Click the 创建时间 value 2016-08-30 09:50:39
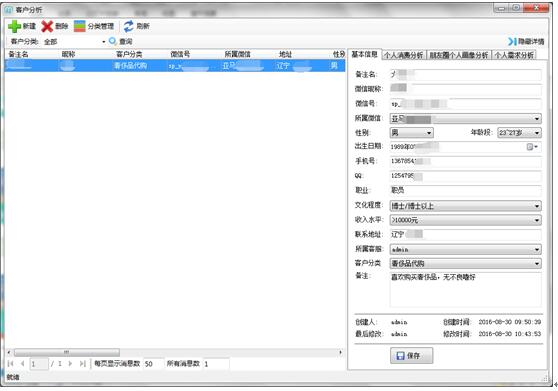 pyautogui.click(x=510, y=322)
